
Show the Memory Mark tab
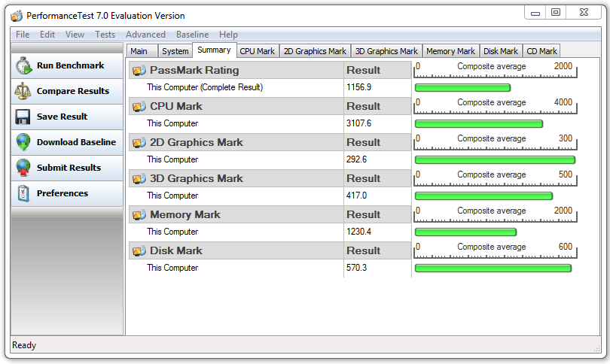coord(450,51)
